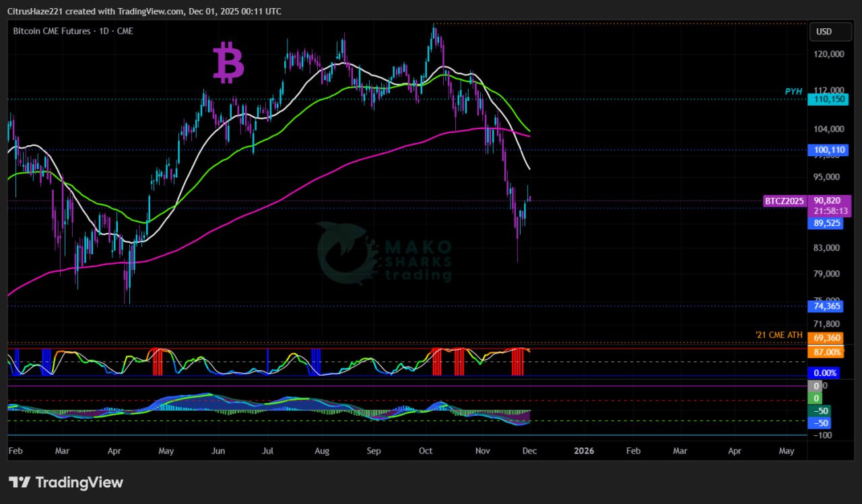The height and width of the screenshot is (504, 862).
Task: Click the Oct label on time axis
Action: (x=426, y=451)
